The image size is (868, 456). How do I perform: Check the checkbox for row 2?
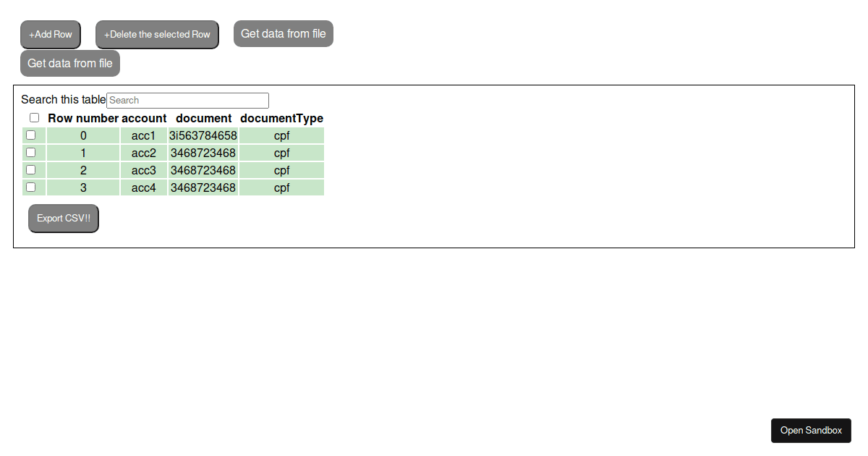click(30, 169)
